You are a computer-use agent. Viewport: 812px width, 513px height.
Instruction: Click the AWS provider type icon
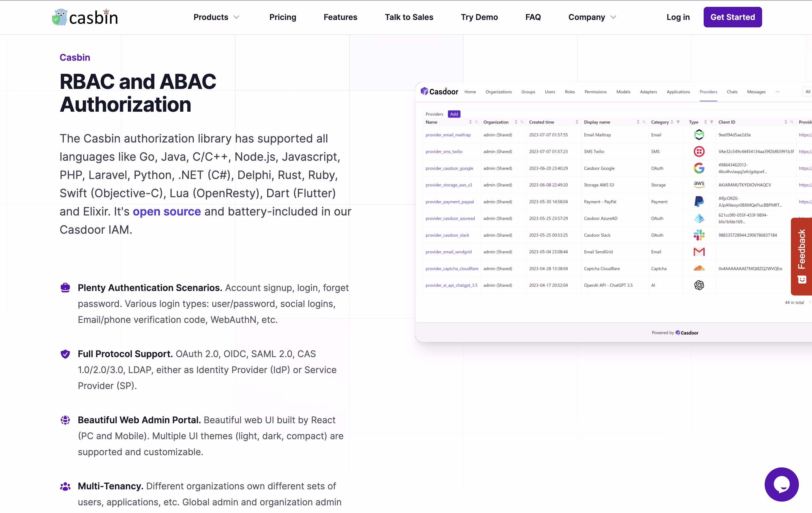[699, 184]
